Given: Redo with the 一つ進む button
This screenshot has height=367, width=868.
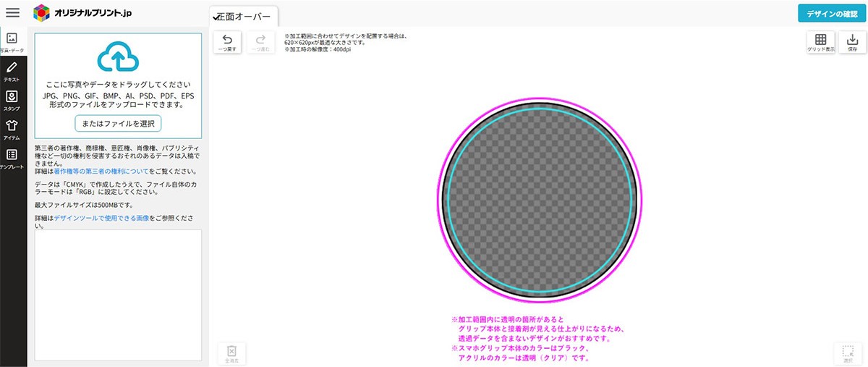Looking at the screenshot, I should coord(261,43).
